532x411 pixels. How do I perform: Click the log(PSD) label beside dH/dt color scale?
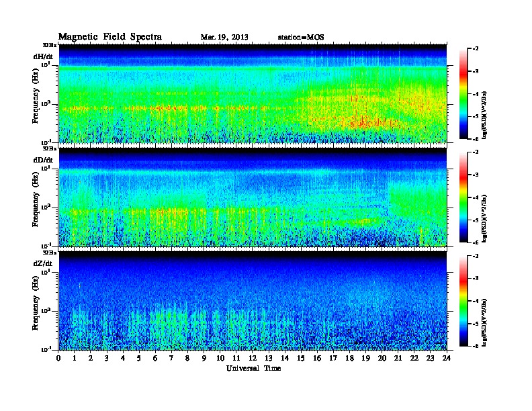click(x=484, y=115)
